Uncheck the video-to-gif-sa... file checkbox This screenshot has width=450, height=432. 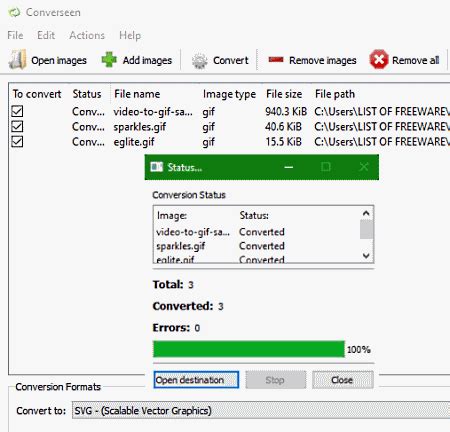(x=17, y=111)
